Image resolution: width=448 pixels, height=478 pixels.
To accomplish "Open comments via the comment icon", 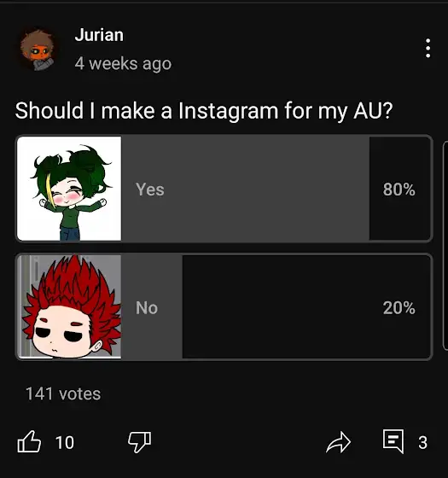I will click(x=393, y=441).
